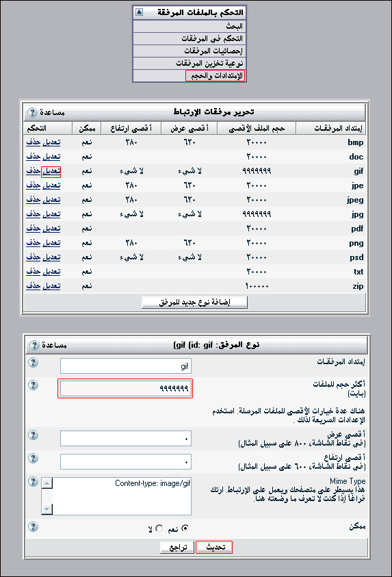Click حذف link for gif row

click(x=33, y=170)
